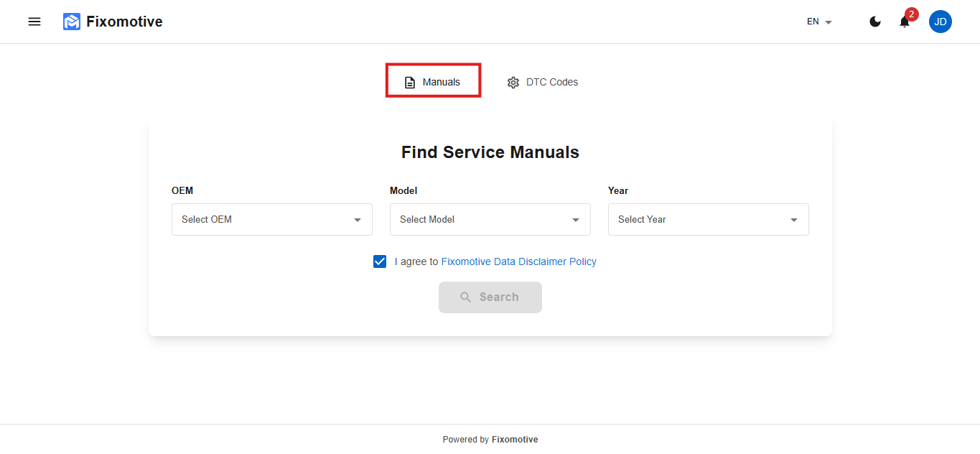Image resolution: width=980 pixels, height=454 pixels.
Task: Click the document icon beside Manuals
Action: pos(410,83)
